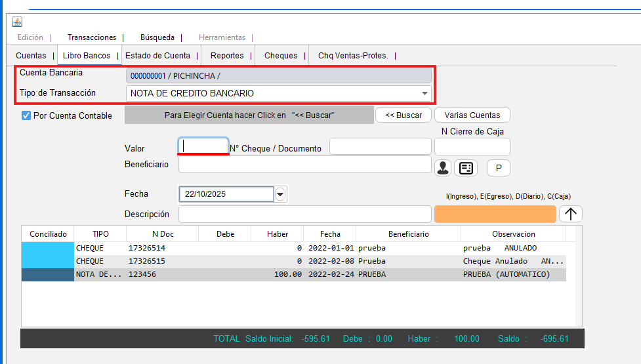Screen dimensions: 641x364
Task: Select the NOTA DE... row with document 123456
Action: (295, 275)
